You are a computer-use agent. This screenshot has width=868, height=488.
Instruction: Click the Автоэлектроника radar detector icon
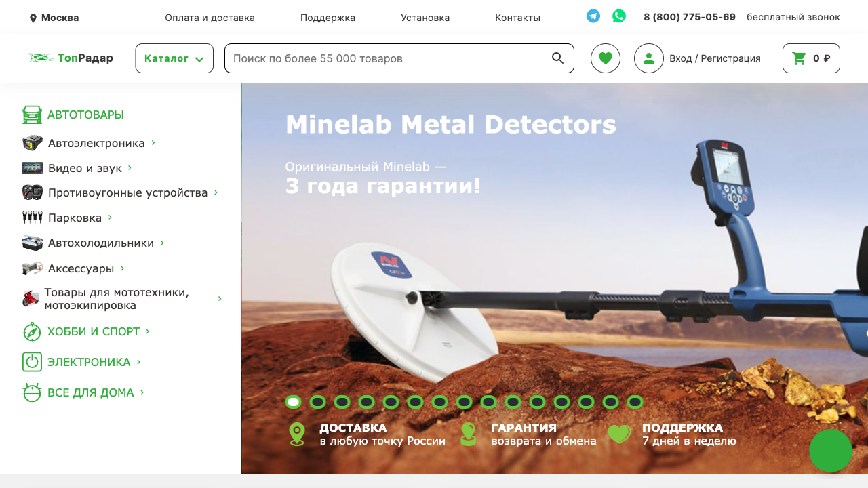tap(33, 143)
